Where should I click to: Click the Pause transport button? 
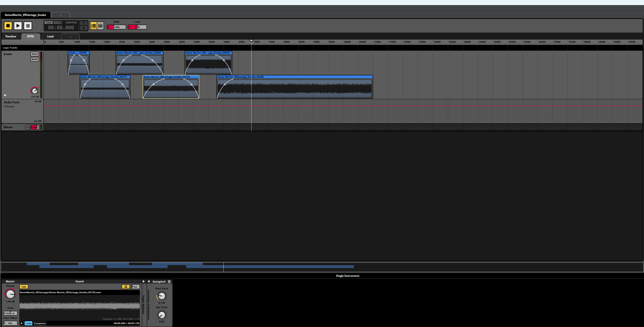coord(28,26)
